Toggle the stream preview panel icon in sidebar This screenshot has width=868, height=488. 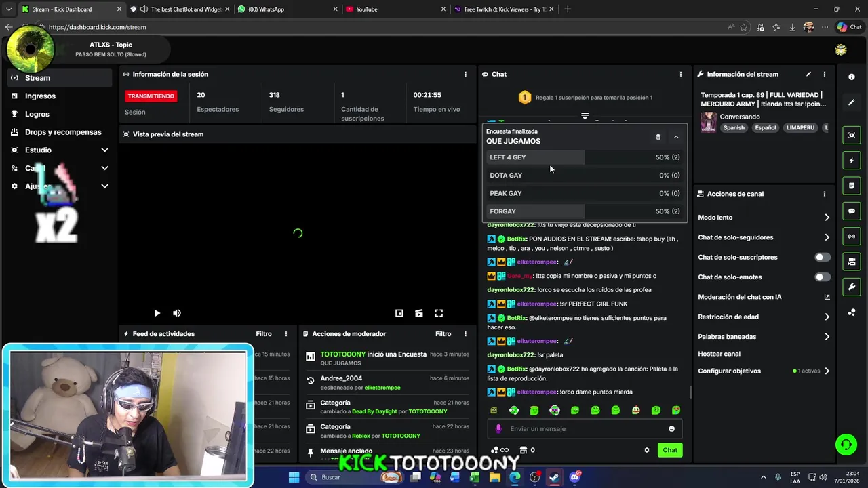[852, 135]
